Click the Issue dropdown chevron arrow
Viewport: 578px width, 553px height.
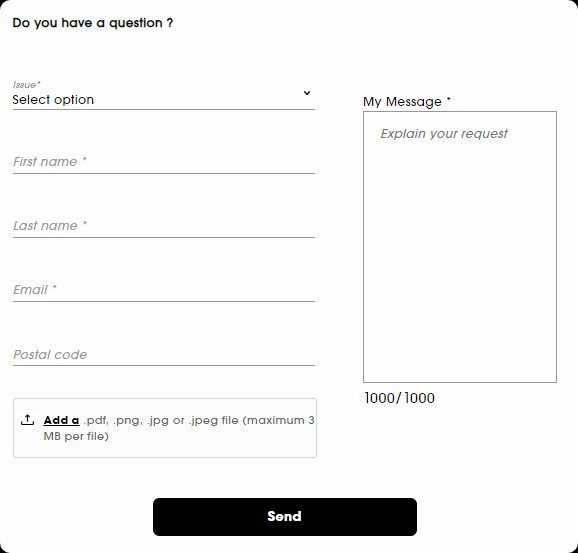[307, 93]
